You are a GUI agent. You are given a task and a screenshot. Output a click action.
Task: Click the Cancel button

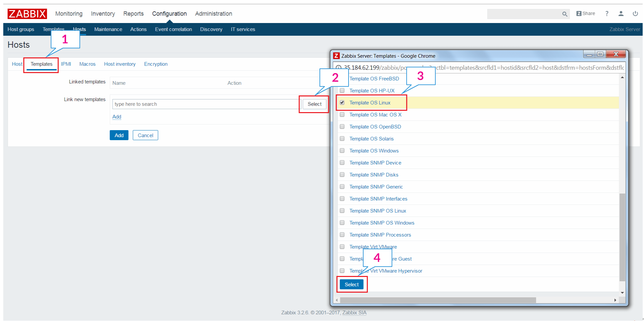point(146,135)
